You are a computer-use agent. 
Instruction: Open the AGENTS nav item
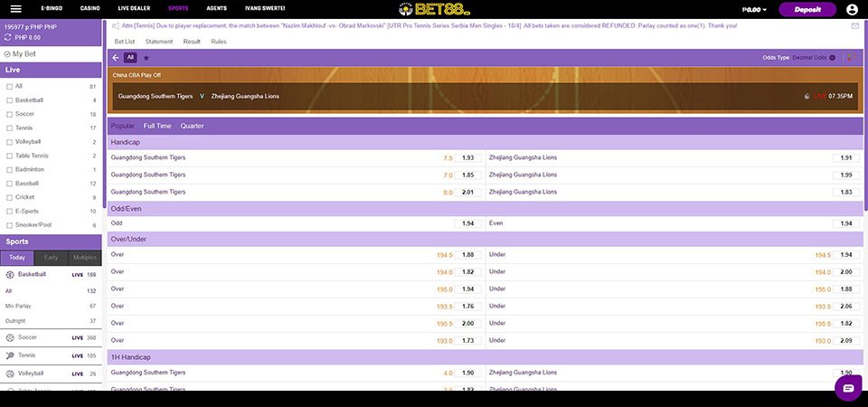[x=216, y=9]
